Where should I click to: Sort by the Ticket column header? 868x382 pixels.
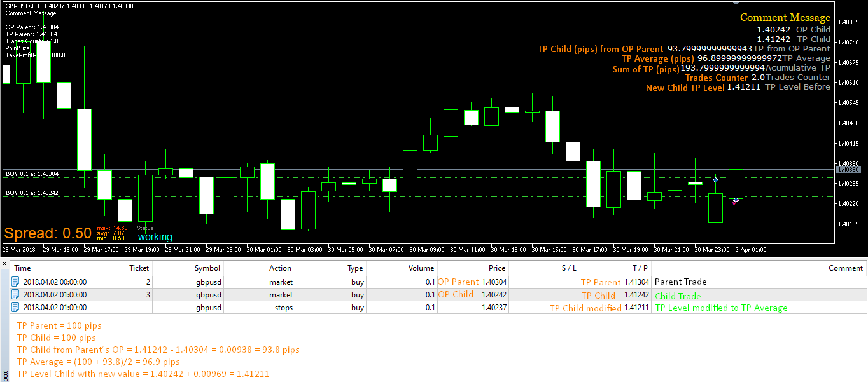click(x=139, y=268)
